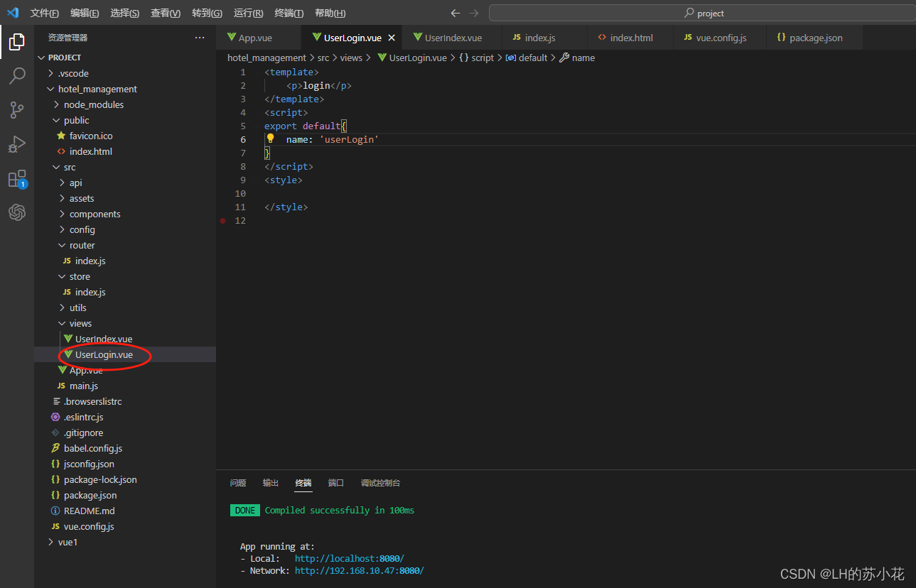Switch to the package.json editor tab
Image resolution: width=916 pixels, height=588 pixels.
point(814,38)
